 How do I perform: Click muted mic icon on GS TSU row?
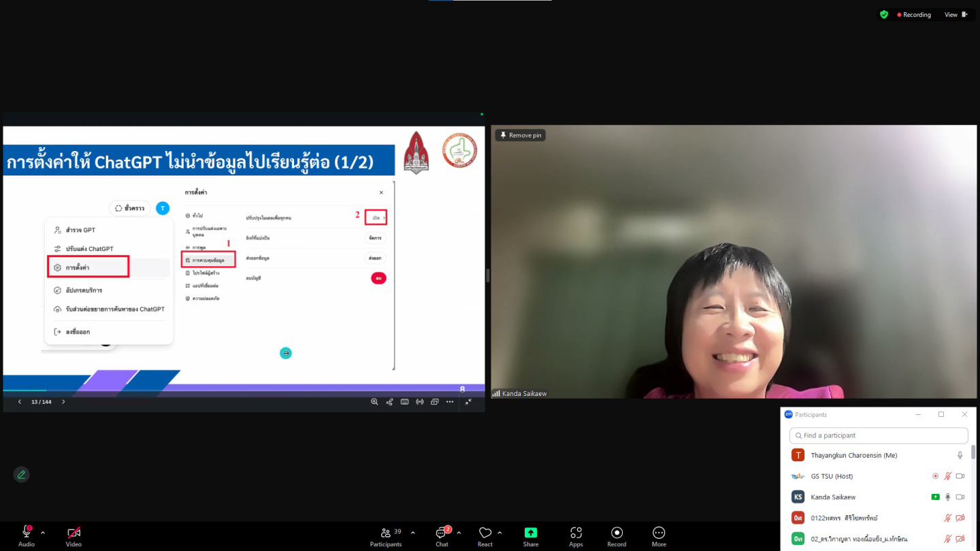click(947, 476)
